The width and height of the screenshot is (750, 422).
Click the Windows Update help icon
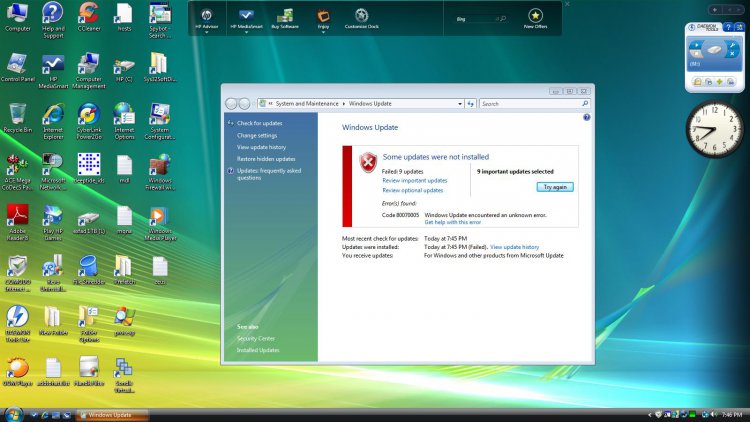point(586,117)
